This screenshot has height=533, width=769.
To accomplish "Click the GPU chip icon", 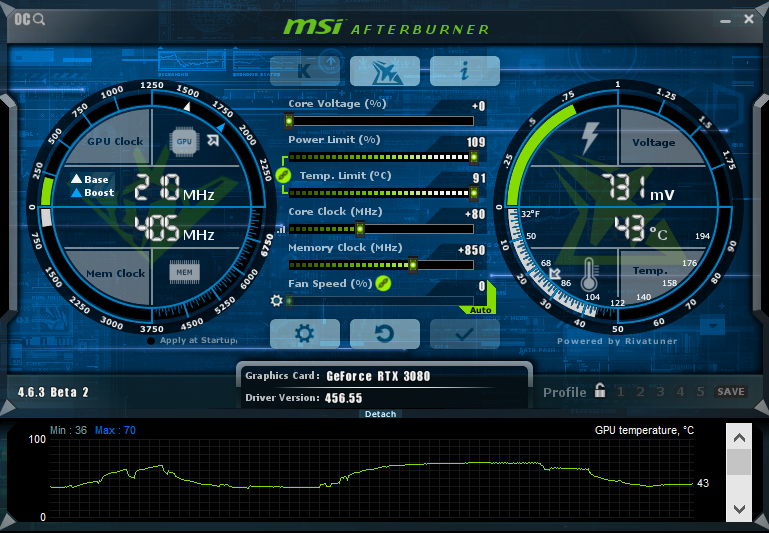I will click(184, 142).
